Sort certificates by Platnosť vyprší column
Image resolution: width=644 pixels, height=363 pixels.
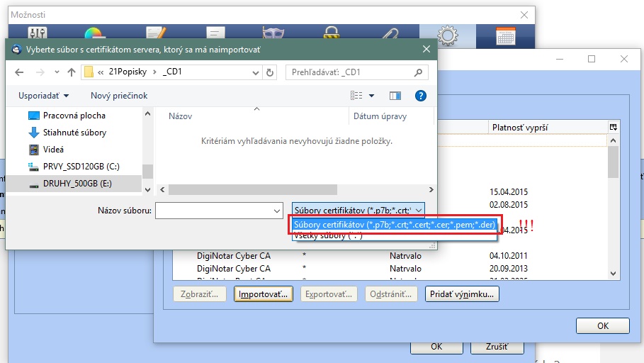pos(520,128)
